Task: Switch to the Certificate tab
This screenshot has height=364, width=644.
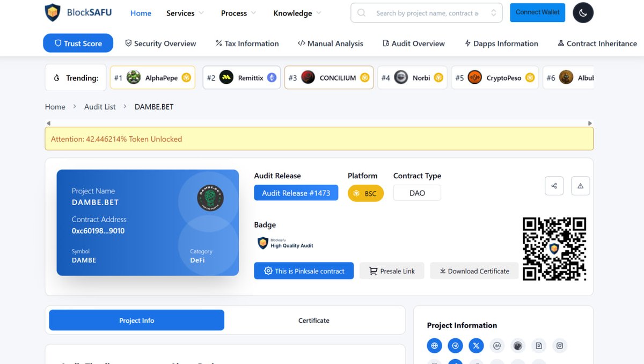Action: [x=313, y=320]
